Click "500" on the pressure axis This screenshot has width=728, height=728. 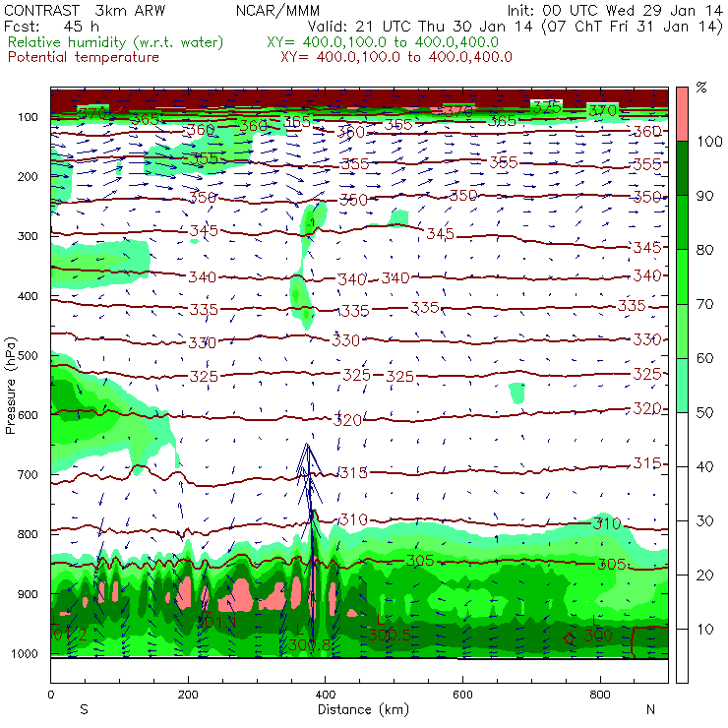[x=28, y=355]
